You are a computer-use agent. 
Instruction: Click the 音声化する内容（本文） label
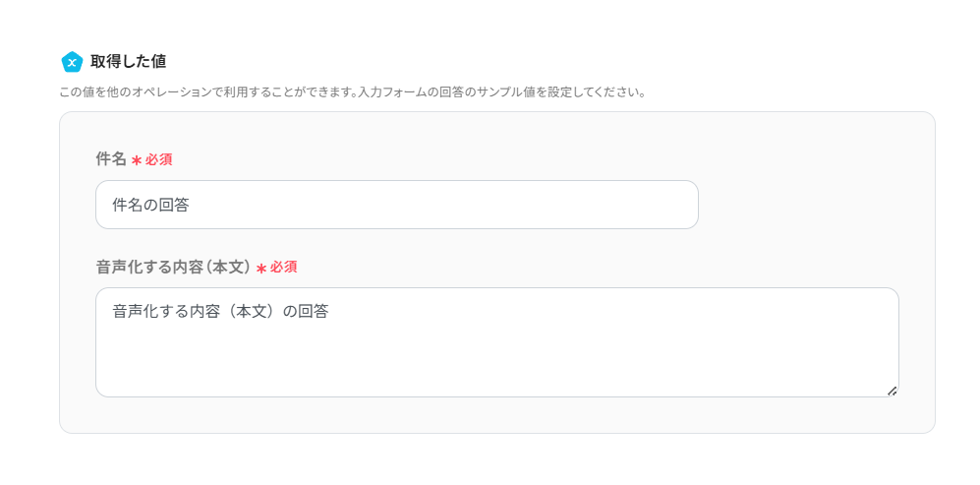pyautogui.click(x=173, y=267)
